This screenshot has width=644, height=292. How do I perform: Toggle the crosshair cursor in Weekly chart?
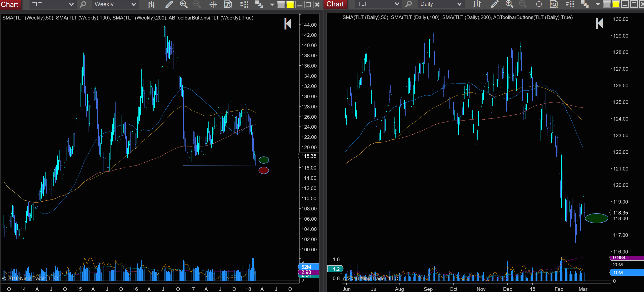coord(213,5)
